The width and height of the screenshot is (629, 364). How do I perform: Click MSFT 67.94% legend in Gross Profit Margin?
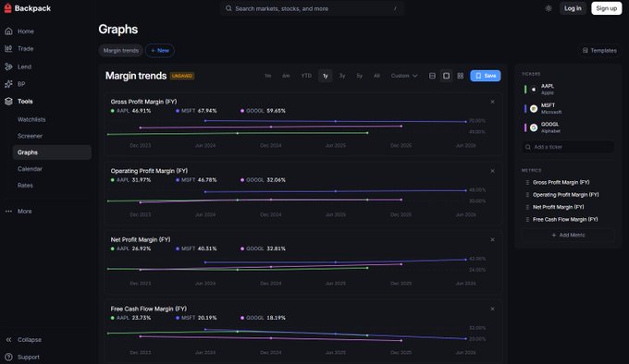pyautogui.click(x=196, y=111)
